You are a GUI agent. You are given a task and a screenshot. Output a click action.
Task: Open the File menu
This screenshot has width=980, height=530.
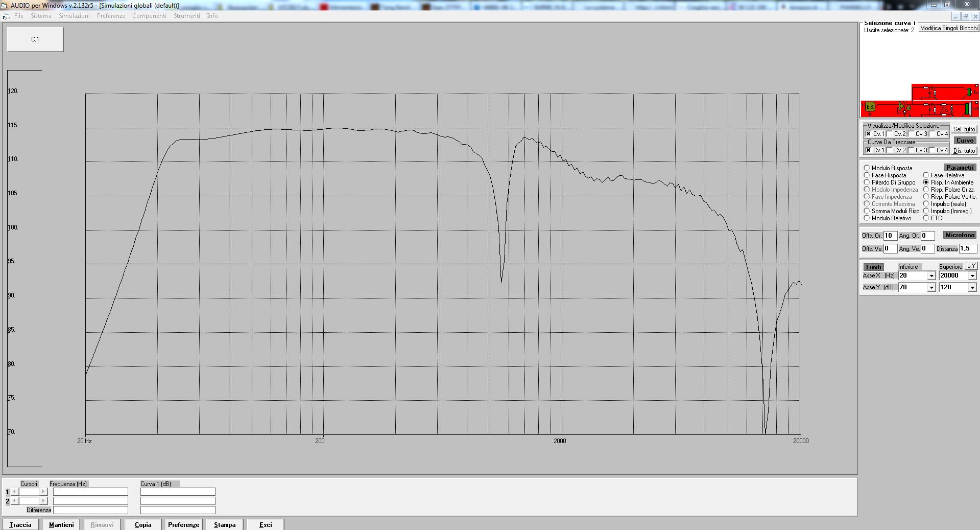19,16
